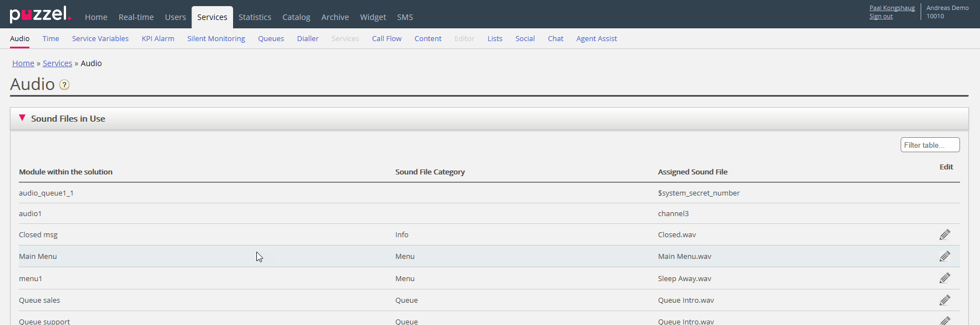Open Paal Kongshaug user profile link

point(892,8)
